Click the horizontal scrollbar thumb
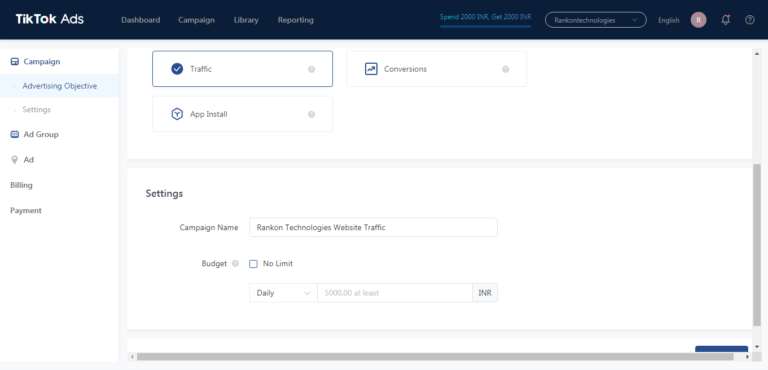This screenshot has width=768, height=370. click(435, 357)
